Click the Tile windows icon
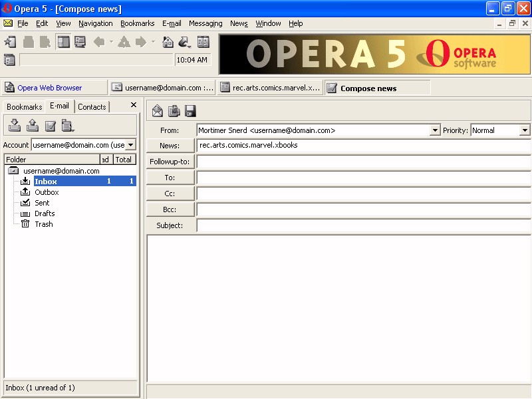 (203, 42)
